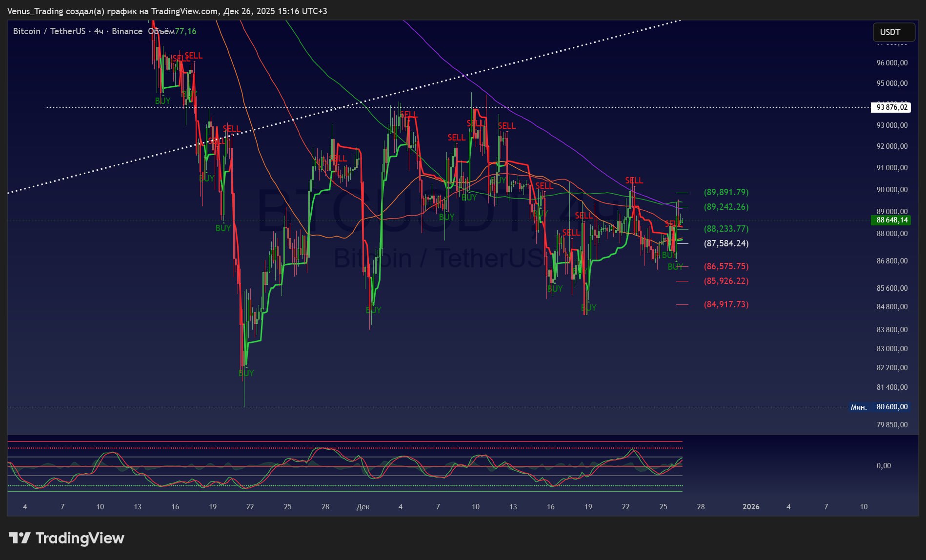Click the lowest BUY signal below 82 200
Viewport: 926px width, 560px height.
click(x=246, y=373)
